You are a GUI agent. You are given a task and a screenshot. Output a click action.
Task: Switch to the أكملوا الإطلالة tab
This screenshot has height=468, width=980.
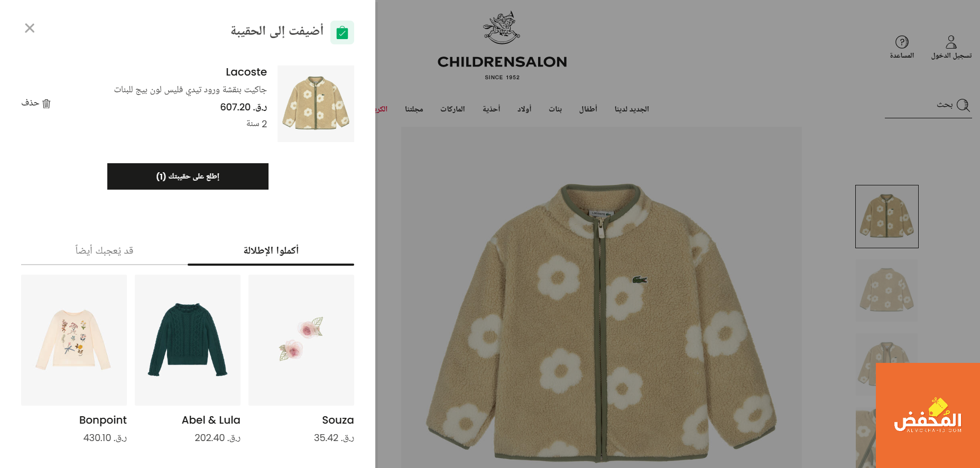271,250
